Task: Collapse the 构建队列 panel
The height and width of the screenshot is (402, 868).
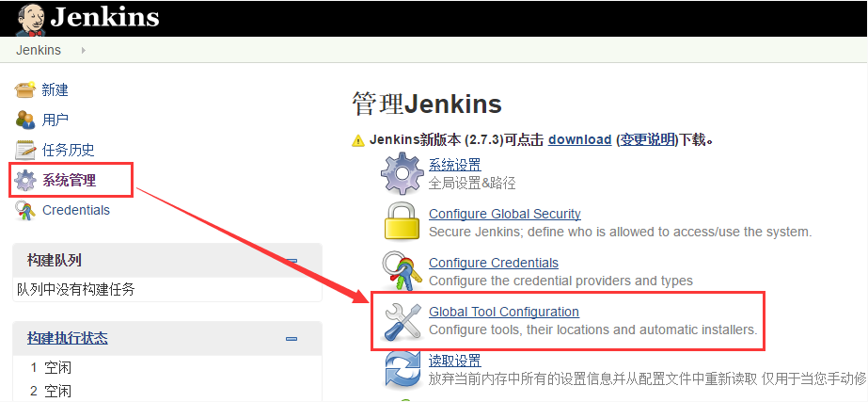Action: click(x=292, y=261)
